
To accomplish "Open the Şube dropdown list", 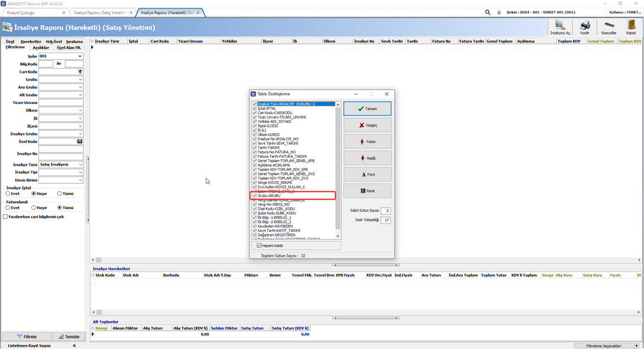I will (80, 56).
